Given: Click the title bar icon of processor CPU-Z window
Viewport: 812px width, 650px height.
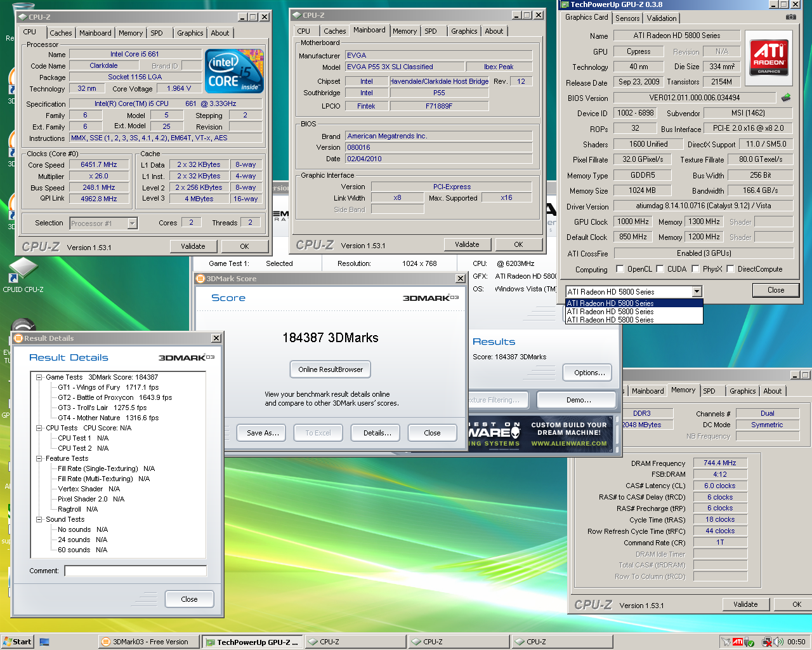Looking at the screenshot, I should 22,17.
